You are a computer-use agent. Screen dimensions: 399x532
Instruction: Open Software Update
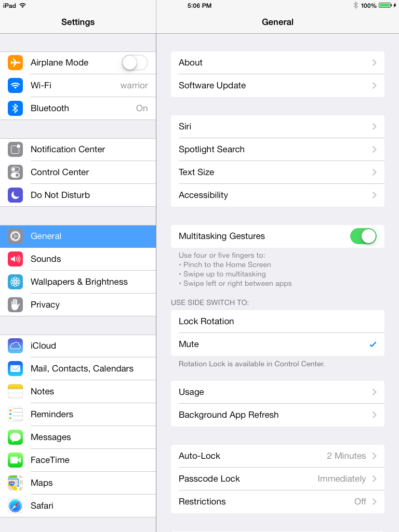point(277,86)
